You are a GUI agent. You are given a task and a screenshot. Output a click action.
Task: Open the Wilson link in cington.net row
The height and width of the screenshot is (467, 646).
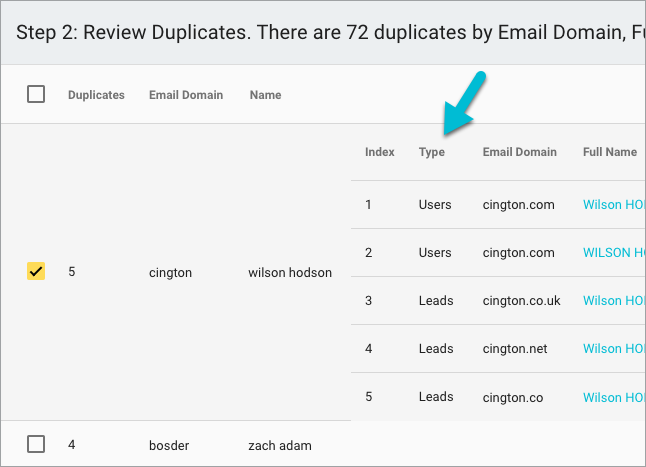tap(614, 349)
